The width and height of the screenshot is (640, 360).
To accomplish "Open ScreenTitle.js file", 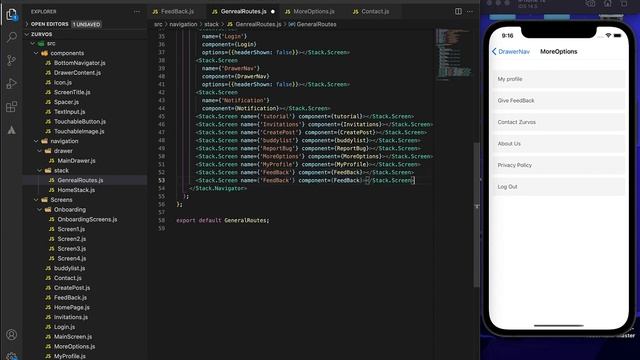I will click(x=72, y=92).
